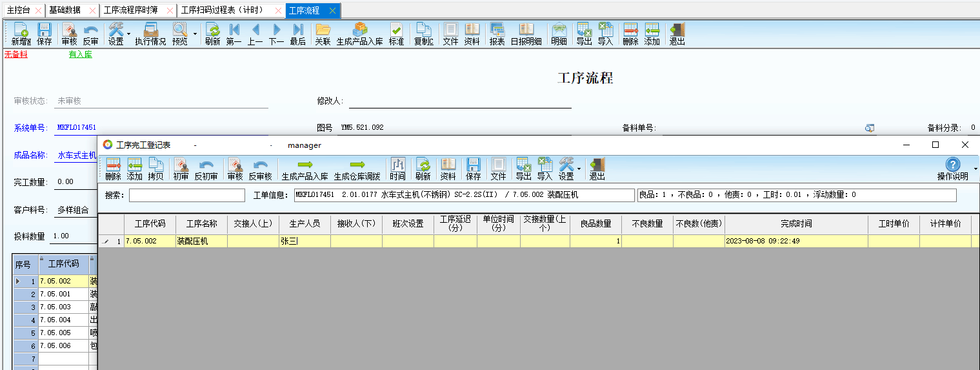
Task: Expand the 设置 dropdown arrow in 工序完工登记表
Action: [x=578, y=169]
